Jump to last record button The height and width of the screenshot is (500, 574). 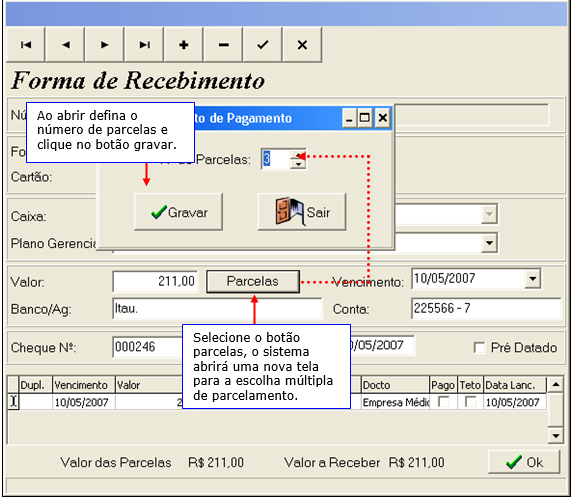[x=144, y=45]
